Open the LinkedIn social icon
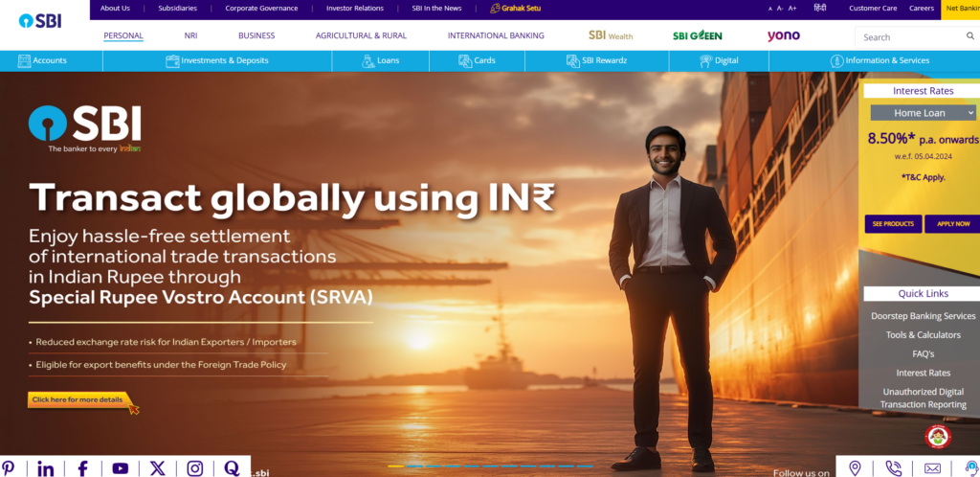The image size is (980, 477). coord(45,468)
